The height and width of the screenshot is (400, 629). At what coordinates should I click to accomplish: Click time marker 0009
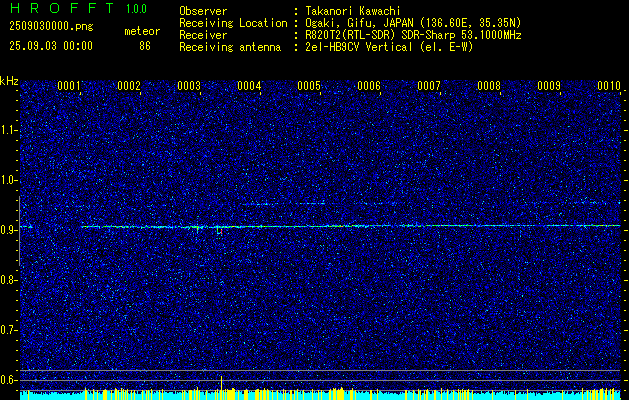tap(549, 85)
